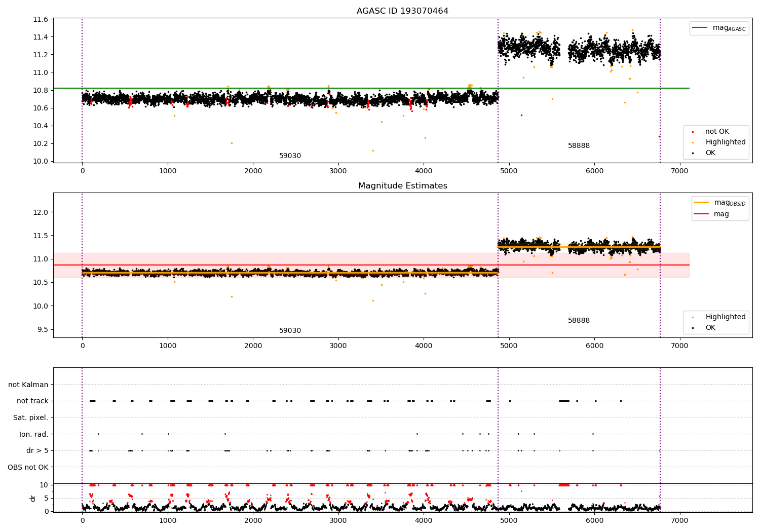Click the orange mag OBSID legend line sample
This screenshot has height=532, width=760.
[x=702, y=203]
